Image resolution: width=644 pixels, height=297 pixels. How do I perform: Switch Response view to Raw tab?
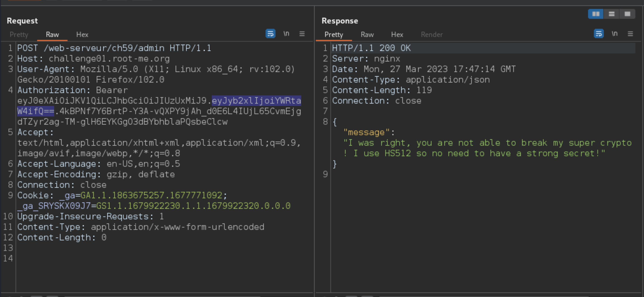[367, 34]
